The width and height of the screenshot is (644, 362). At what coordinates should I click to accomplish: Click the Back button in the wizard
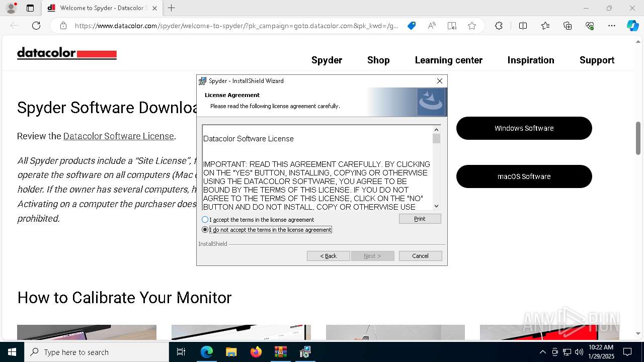click(328, 256)
